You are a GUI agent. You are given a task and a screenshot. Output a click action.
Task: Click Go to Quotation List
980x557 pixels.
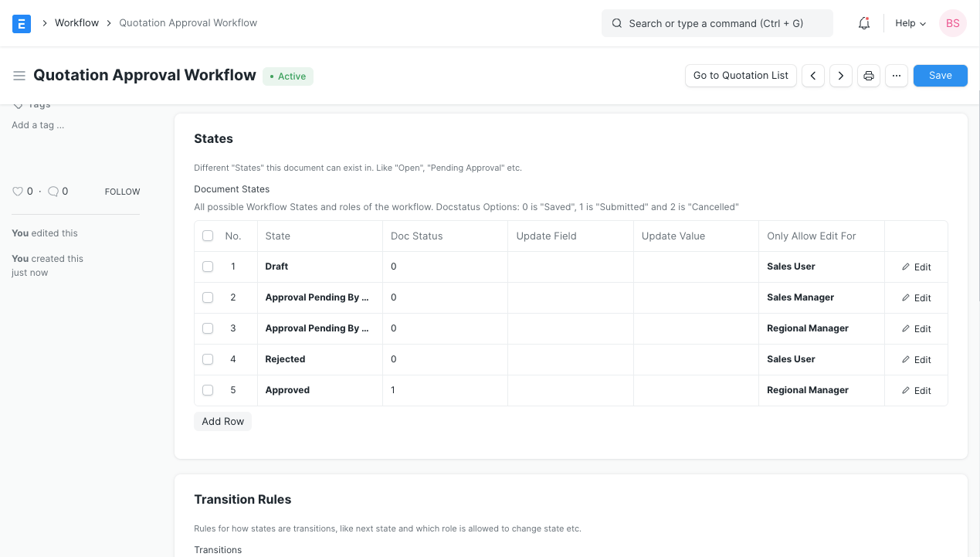(741, 76)
